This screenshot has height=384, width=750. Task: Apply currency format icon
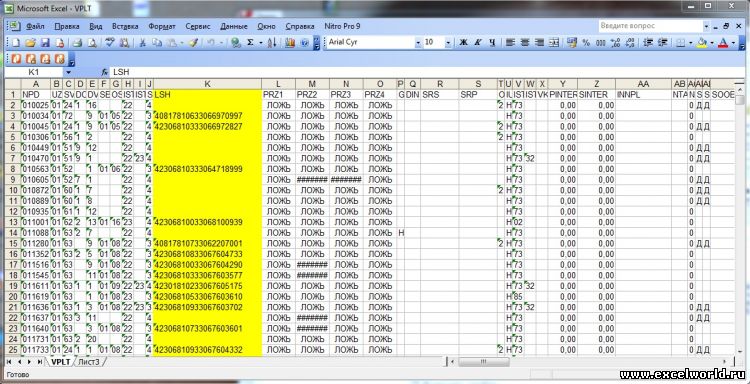[x=572, y=43]
